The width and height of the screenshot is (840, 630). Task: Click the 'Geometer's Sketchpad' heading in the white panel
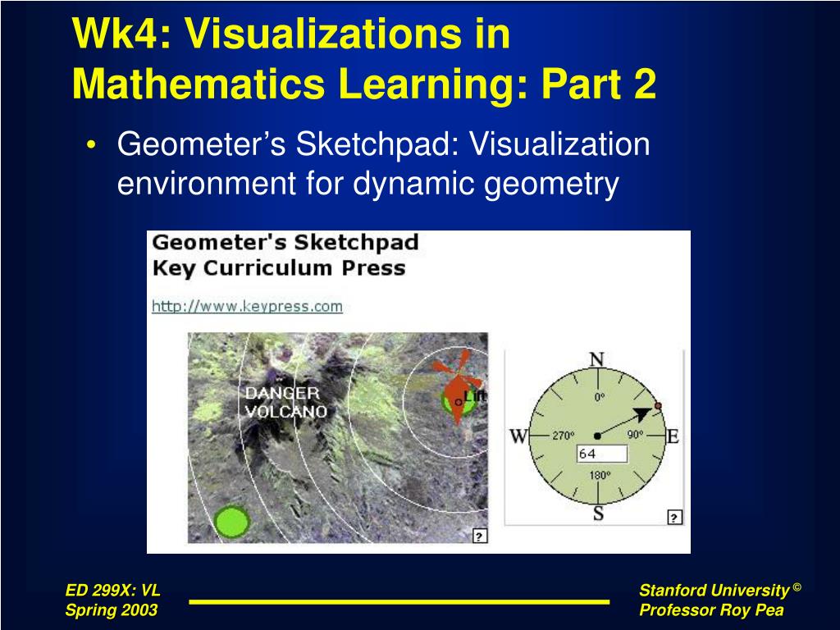[285, 243]
